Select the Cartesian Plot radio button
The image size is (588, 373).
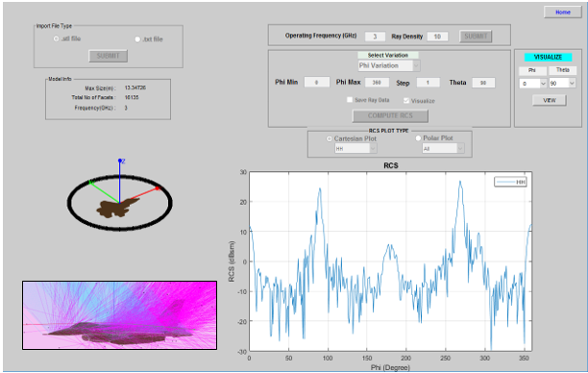click(330, 138)
